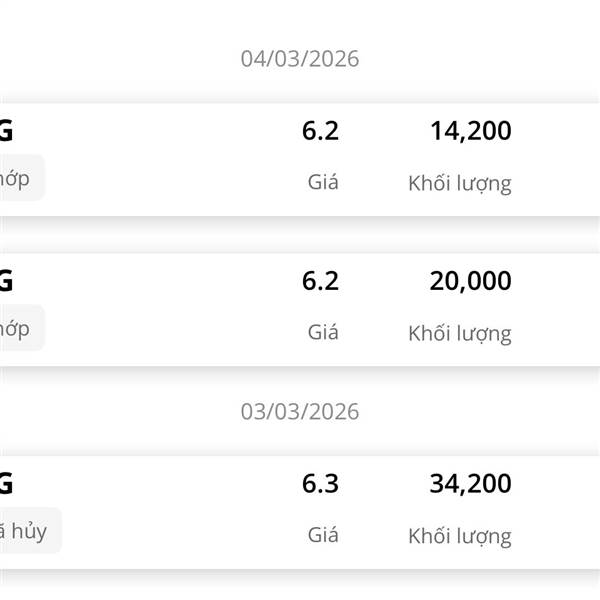This screenshot has height=600, width=600.
Task: Click the Giá label under 6.3
Action: [323, 535]
